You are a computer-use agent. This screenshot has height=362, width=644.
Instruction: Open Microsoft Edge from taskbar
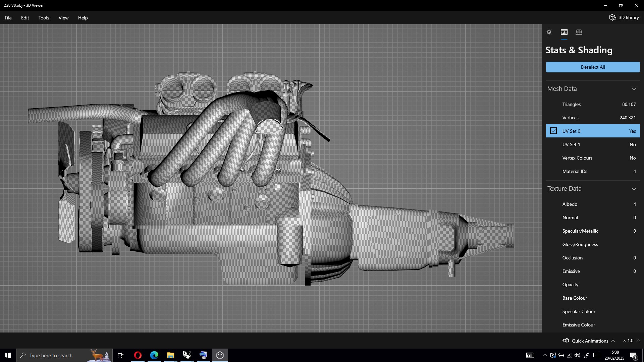[x=154, y=355]
